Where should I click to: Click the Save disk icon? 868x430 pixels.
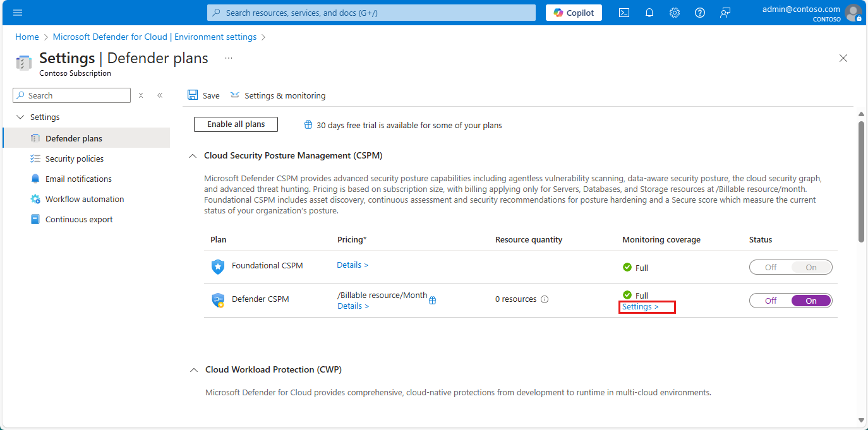tap(193, 95)
